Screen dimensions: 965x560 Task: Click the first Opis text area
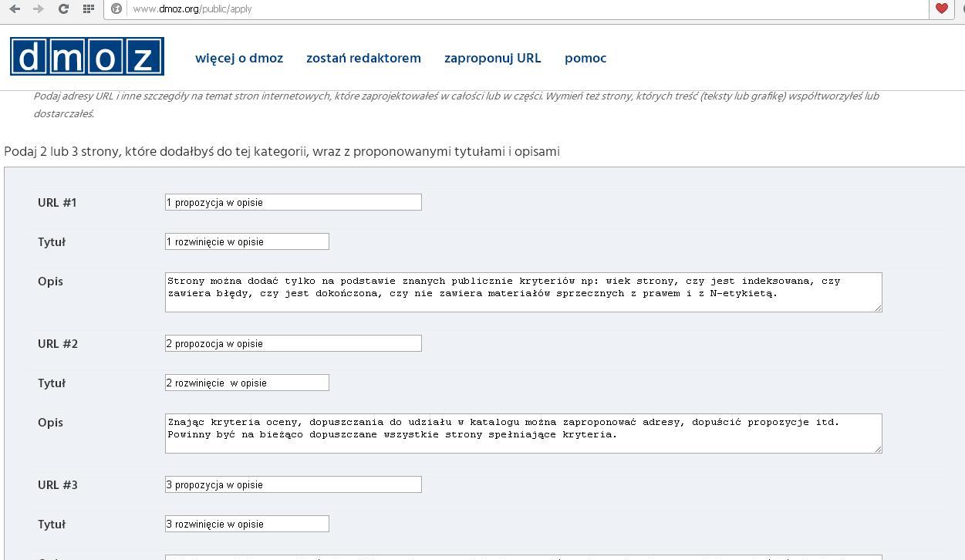523,292
